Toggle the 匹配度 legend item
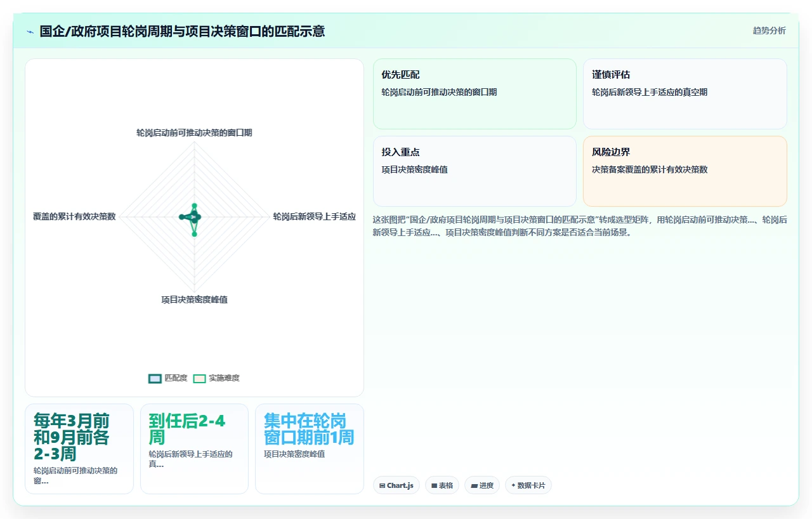Image resolution: width=812 pixels, height=519 pixels. pyautogui.click(x=168, y=378)
